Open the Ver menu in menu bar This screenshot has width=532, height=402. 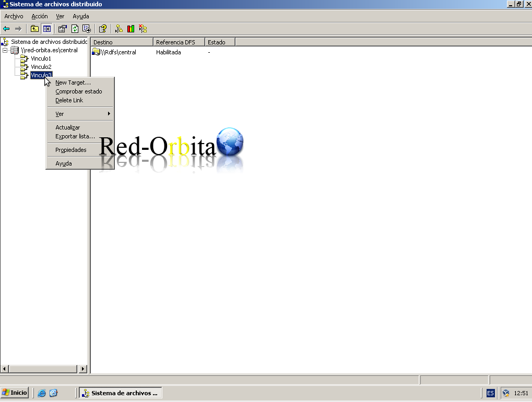tap(60, 16)
